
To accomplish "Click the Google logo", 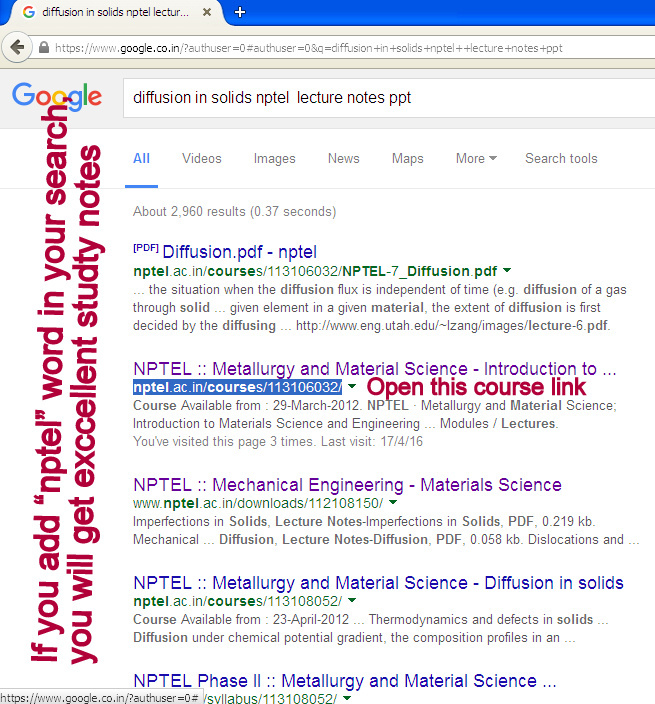I will pyautogui.click(x=57, y=96).
